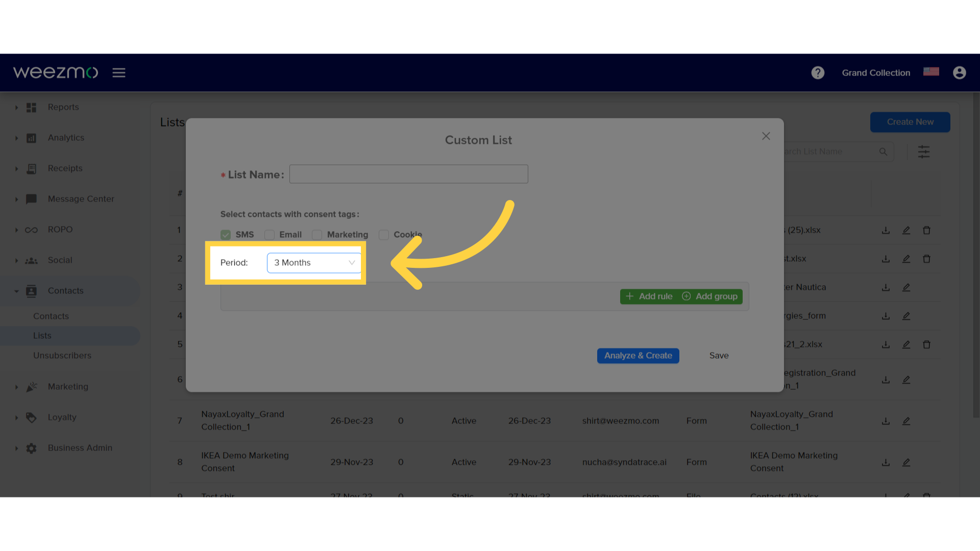Image resolution: width=980 pixels, height=551 pixels.
Task: Open the user profile avatar icon
Action: (960, 72)
